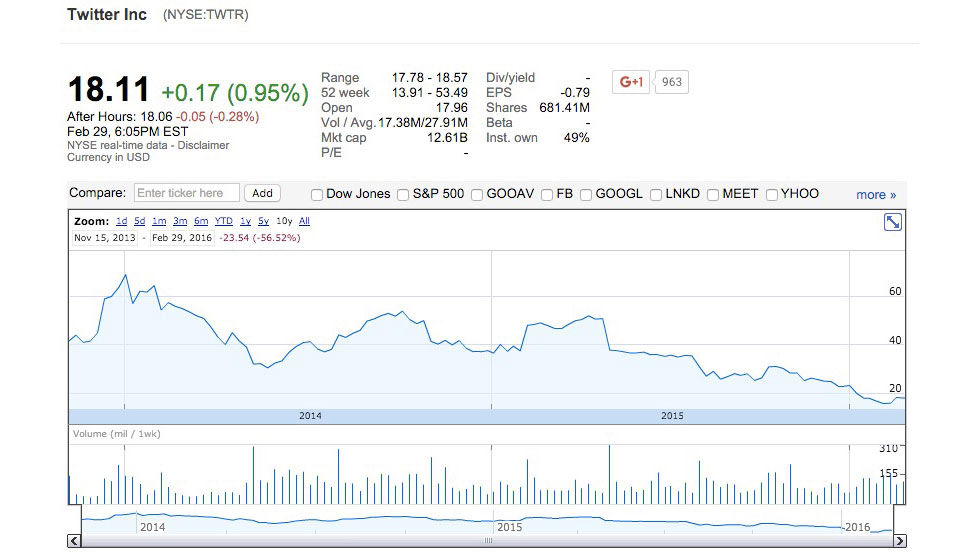This screenshot has width=980, height=552.
Task: Click the 2016 label in overview strip
Action: point(858,527)
